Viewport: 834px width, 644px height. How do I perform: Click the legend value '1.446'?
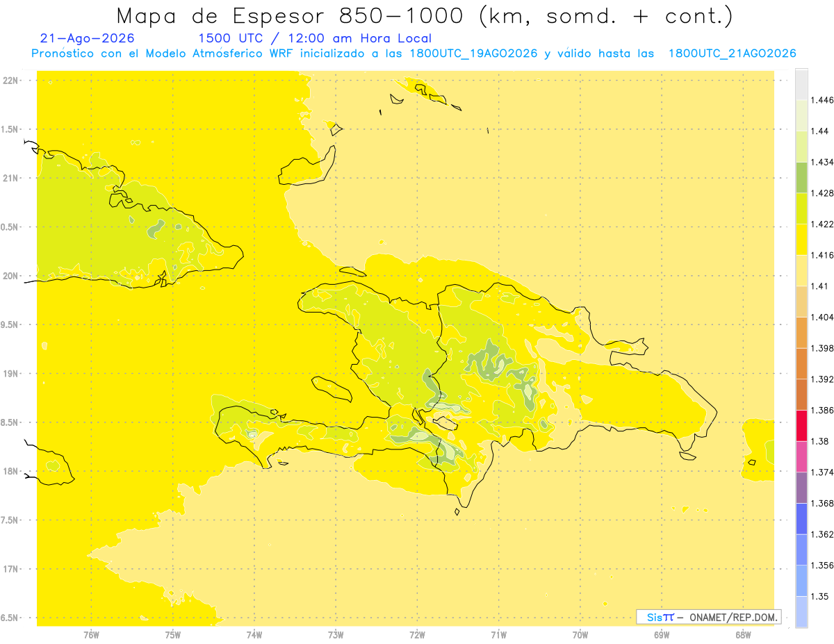[822, 100]
